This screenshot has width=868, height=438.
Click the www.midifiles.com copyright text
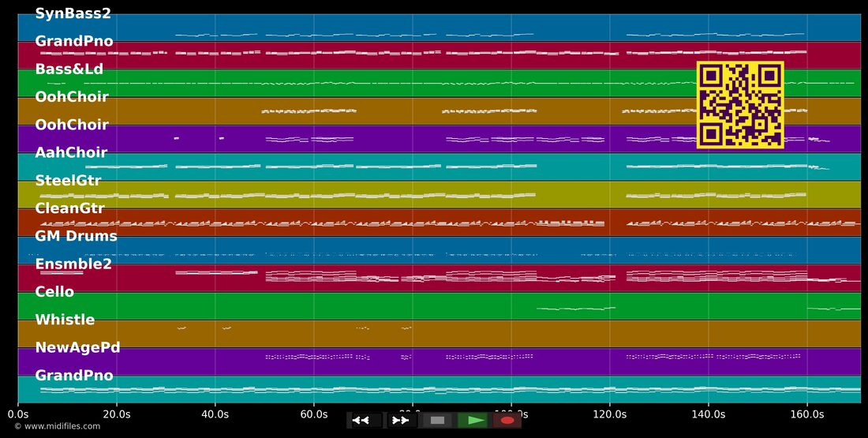58,426
